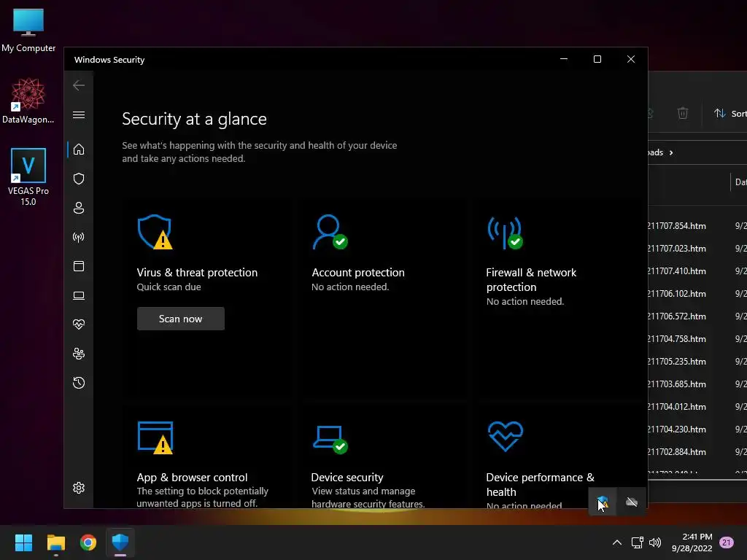The width and height of the screenshot is (747, 560).
Task: Open the Windows Start menu
Action: click(23, 542)
